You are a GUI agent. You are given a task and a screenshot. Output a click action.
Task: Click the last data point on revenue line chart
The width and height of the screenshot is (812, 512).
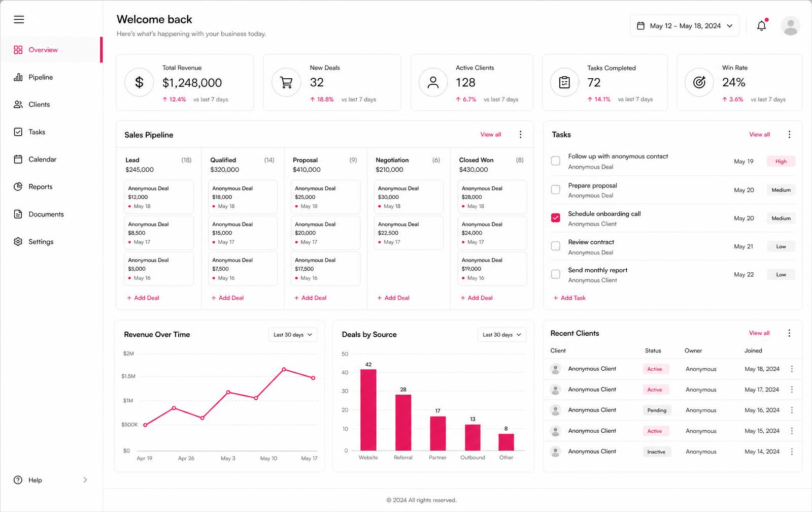tap(313, 378)
